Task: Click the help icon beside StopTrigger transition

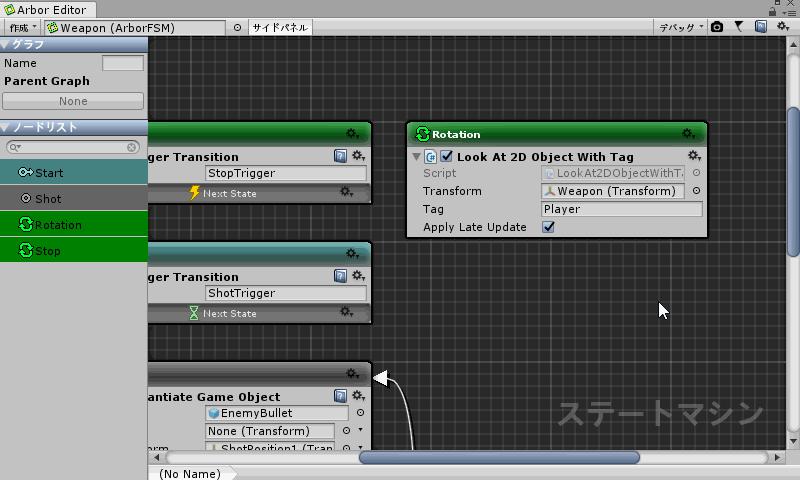Action: click(x=340, y=156)
